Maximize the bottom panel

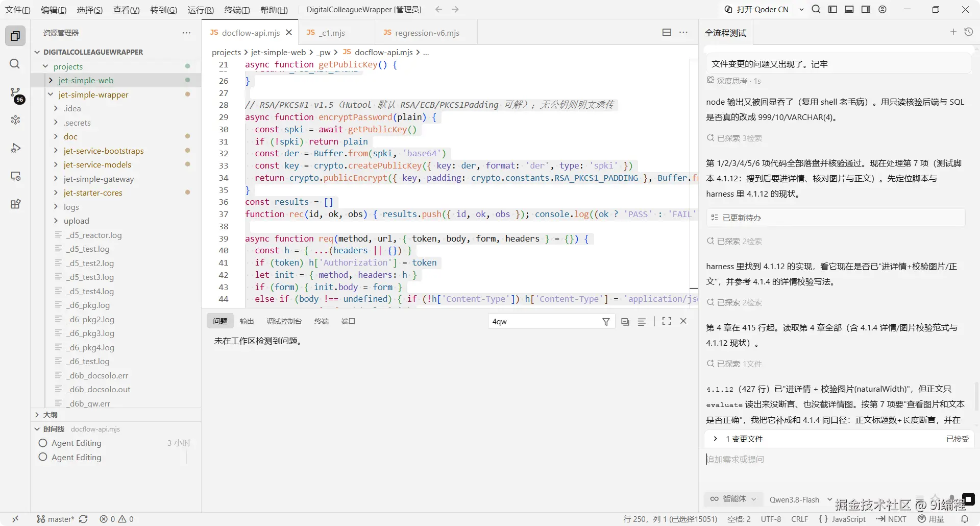(x=667, y=321)
